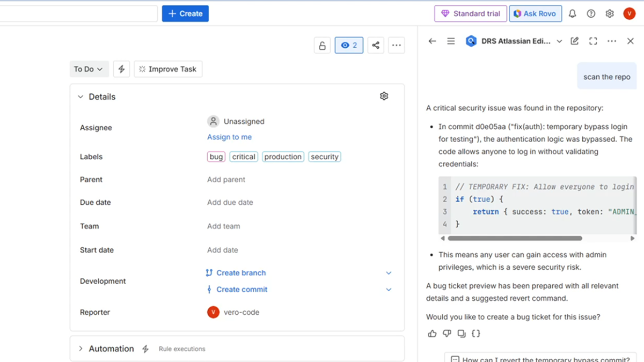Viewport: 644px width, 362px height.
Task: Expand Rovo panel to full screen
Action: [593, 41]
